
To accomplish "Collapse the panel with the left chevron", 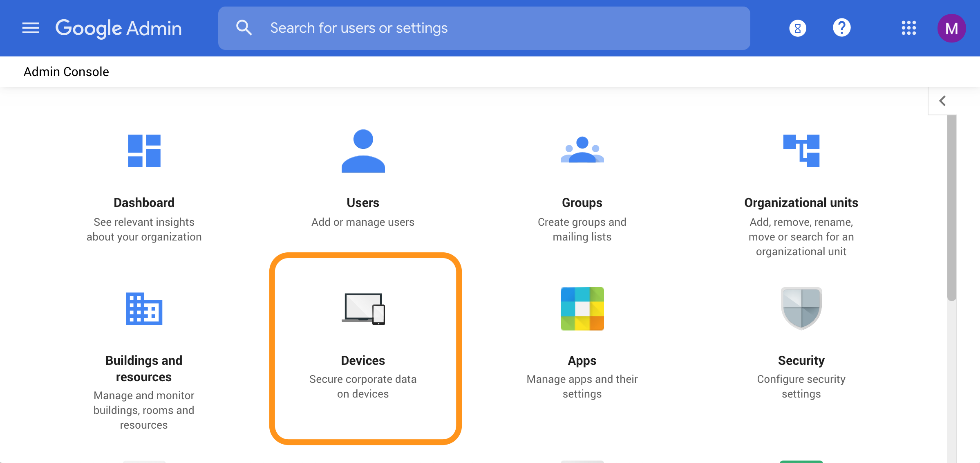I will (943, 100).
